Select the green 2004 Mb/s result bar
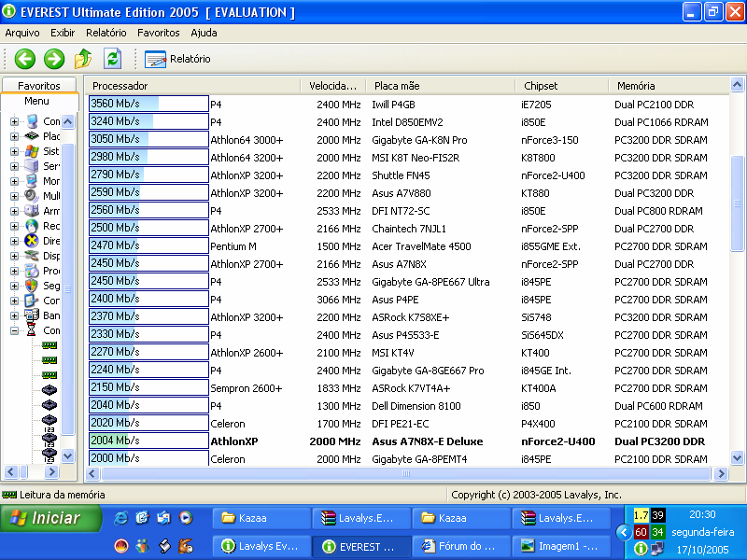 (x=148, y=441)
